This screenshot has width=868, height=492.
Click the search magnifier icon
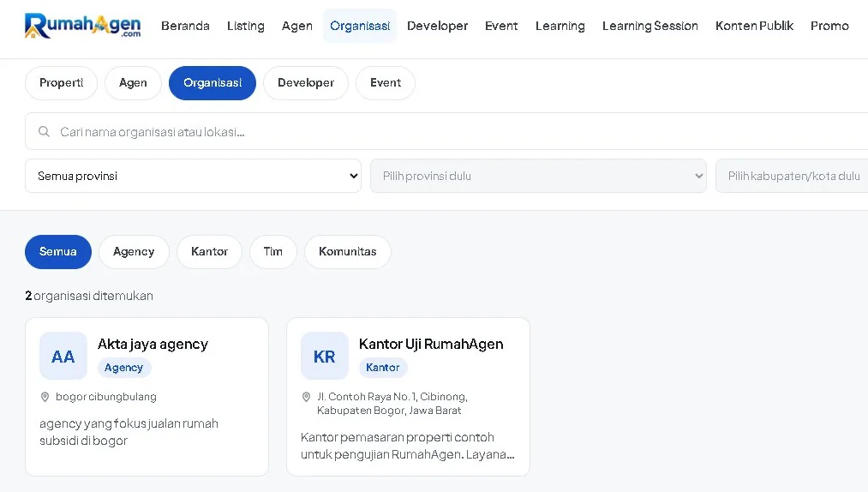[x=44, y=132]
